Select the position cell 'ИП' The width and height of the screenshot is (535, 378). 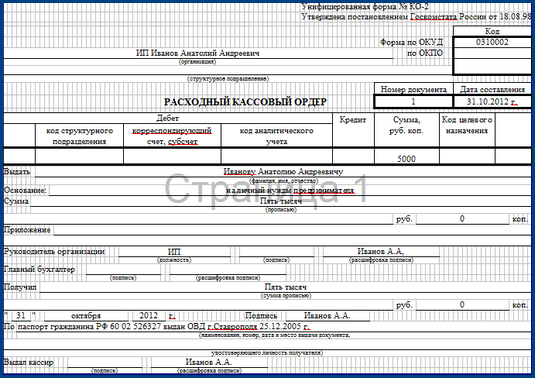tap(174, 251)
